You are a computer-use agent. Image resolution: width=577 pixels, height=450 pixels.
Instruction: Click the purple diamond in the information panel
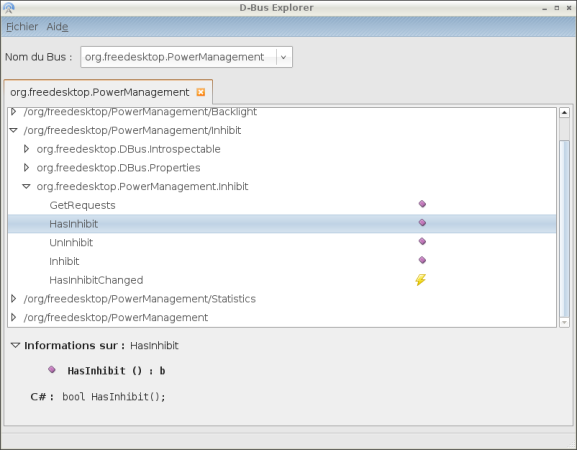tap(52, 369)
